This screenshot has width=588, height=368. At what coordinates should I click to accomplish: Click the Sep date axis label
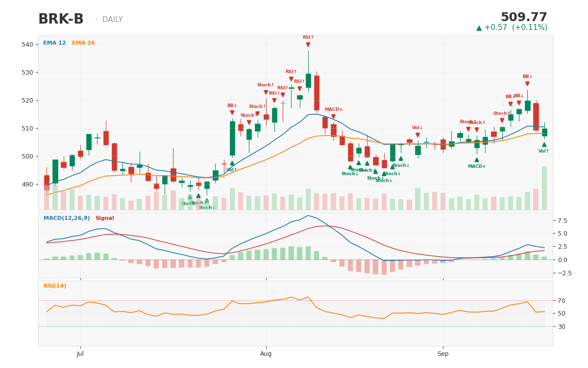(x=443, y=354)
